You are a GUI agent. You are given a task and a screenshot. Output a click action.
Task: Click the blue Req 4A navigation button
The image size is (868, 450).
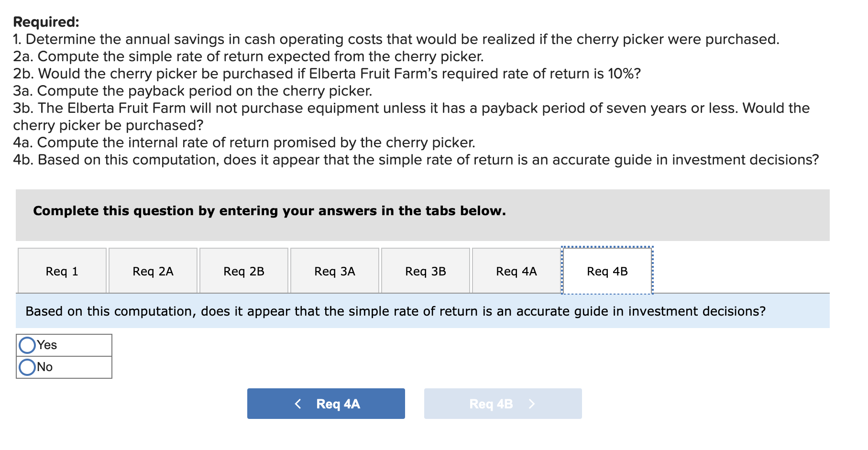(326, 403)
